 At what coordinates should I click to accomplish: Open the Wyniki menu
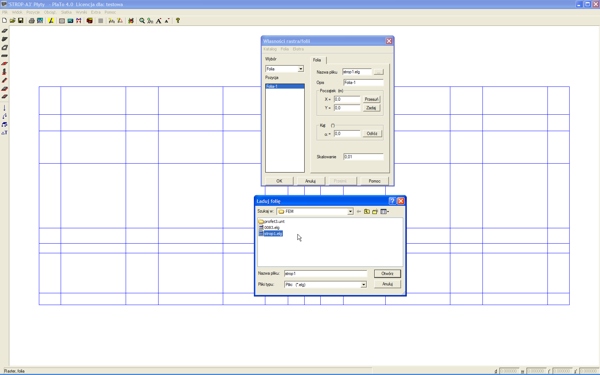[x=81, y=12]
